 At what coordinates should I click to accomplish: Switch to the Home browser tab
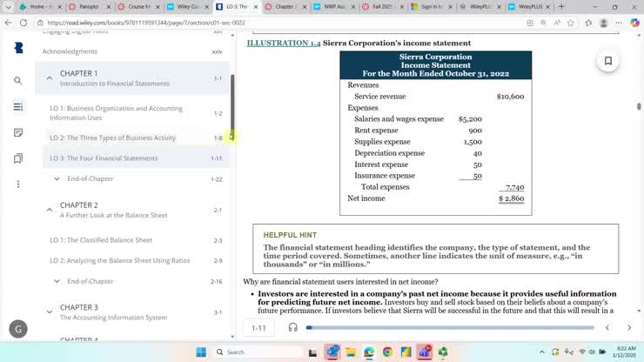(x=40, y=7)
